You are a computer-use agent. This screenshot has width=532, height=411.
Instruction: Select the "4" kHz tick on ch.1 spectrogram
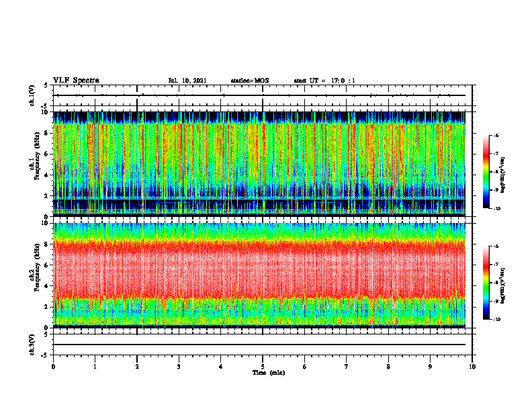click(47, 175)
